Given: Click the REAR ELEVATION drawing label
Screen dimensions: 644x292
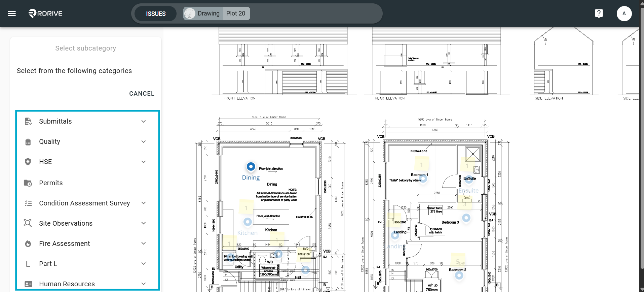Looking at the screenshot, I should point(390,98).
